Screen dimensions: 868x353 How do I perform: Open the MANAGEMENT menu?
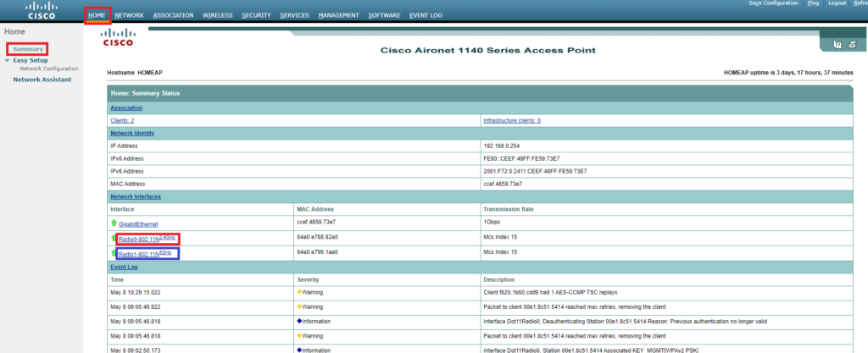pyautogui.click(x=339, y=15)
